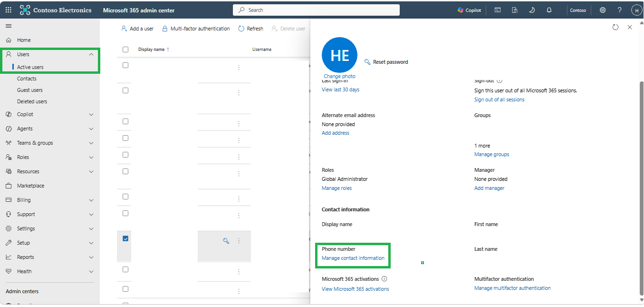This screenshot has height=307, width=644.
Task: Collapse the Users navigation section
Action: click(91, 54)
